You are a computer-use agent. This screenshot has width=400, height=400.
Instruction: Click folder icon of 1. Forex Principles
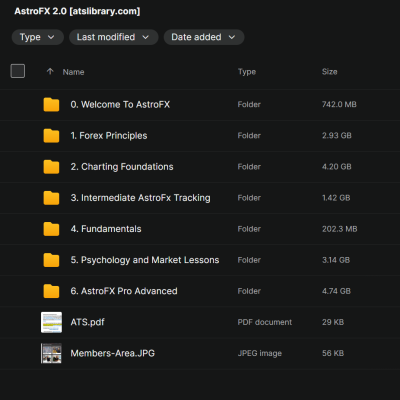pyautogui.click(x=51, y=136)
